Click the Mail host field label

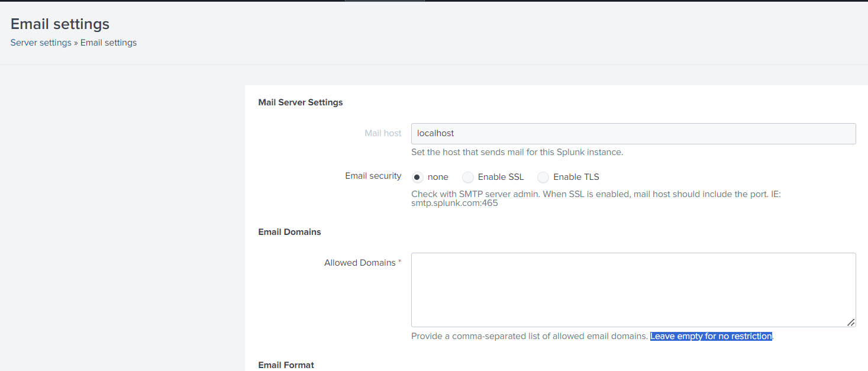click(x=383, y=133)
